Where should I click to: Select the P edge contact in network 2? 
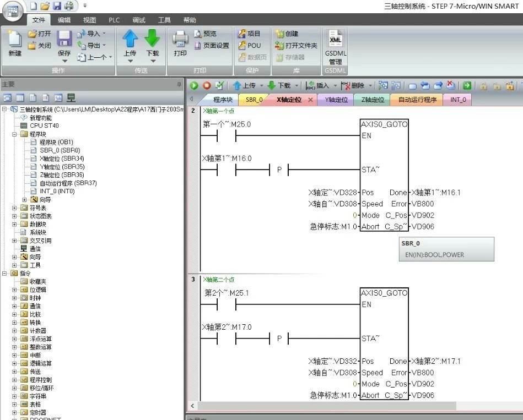pos(279,170)
